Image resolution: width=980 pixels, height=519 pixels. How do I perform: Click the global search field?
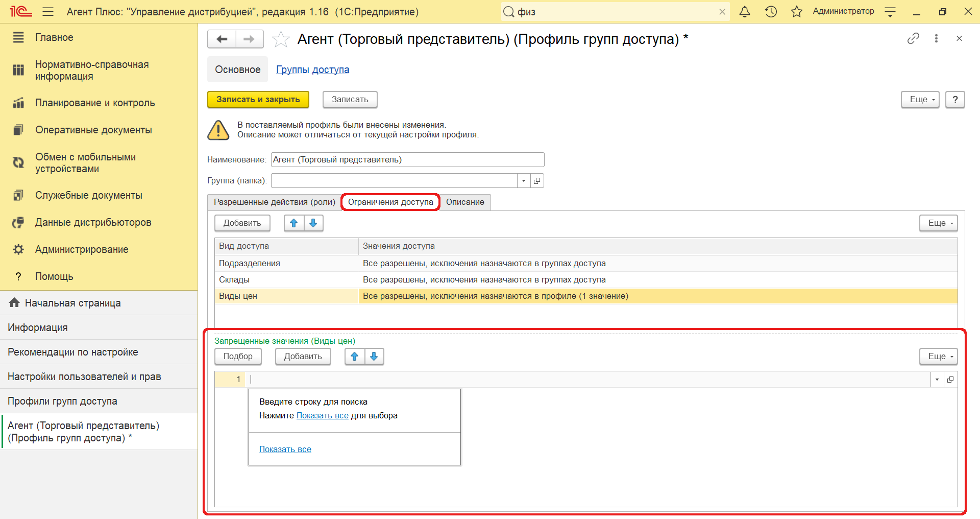coord(616,12)
